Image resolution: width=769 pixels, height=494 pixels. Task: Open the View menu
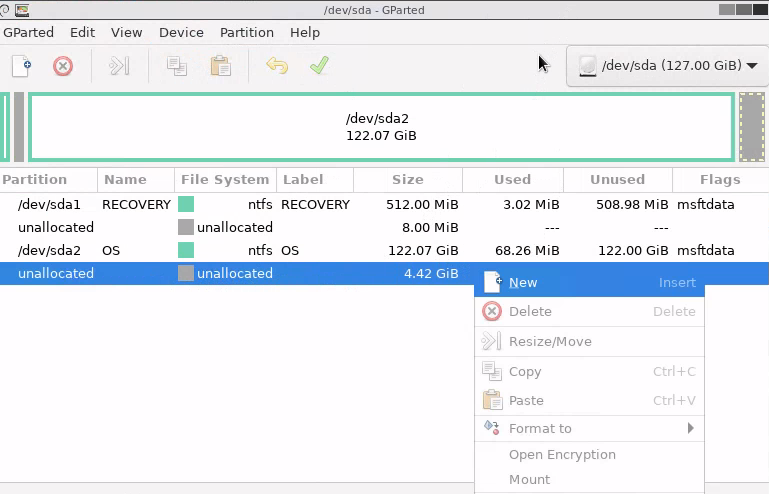pyautogui.click(x=127, y=32)
